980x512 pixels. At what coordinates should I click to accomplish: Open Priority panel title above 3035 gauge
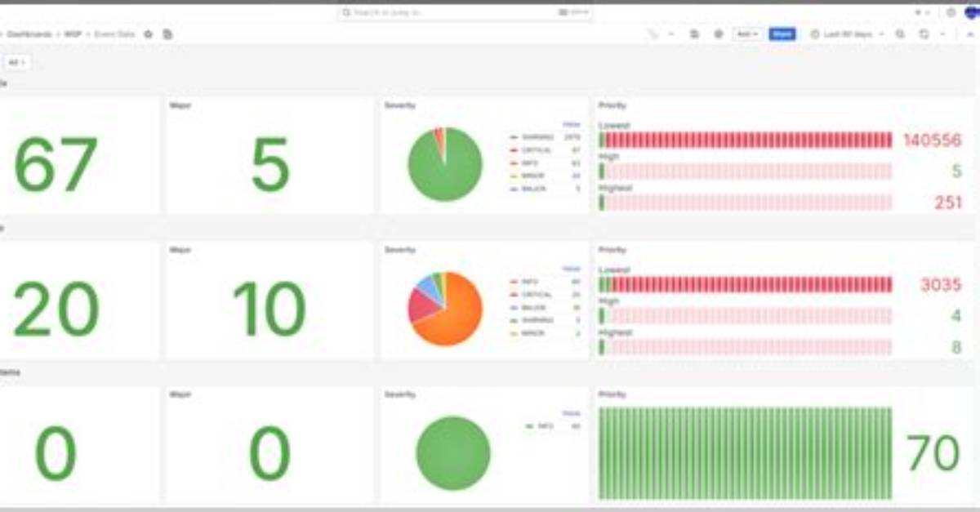pyautogui.click(x=612, y=250)
